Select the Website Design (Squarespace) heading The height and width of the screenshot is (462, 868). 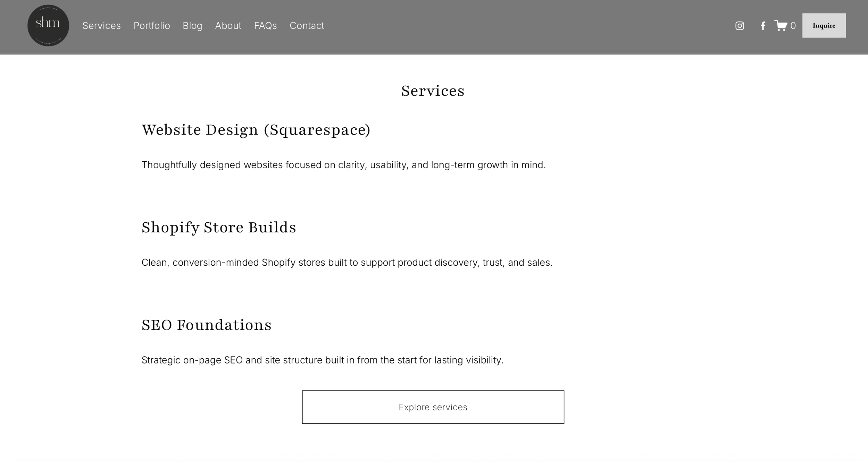tap(256, 130)
